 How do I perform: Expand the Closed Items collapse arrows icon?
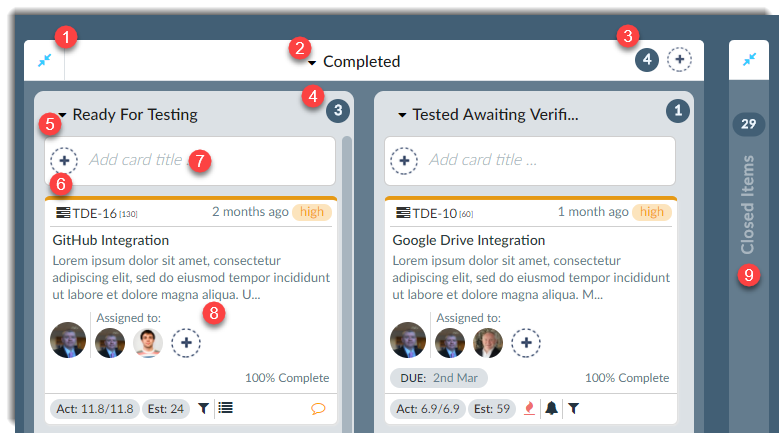tap(749, 60)
